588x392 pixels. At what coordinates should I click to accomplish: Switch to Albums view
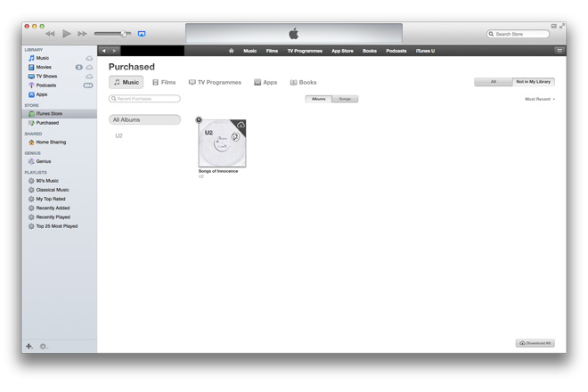tap(318, 99)
